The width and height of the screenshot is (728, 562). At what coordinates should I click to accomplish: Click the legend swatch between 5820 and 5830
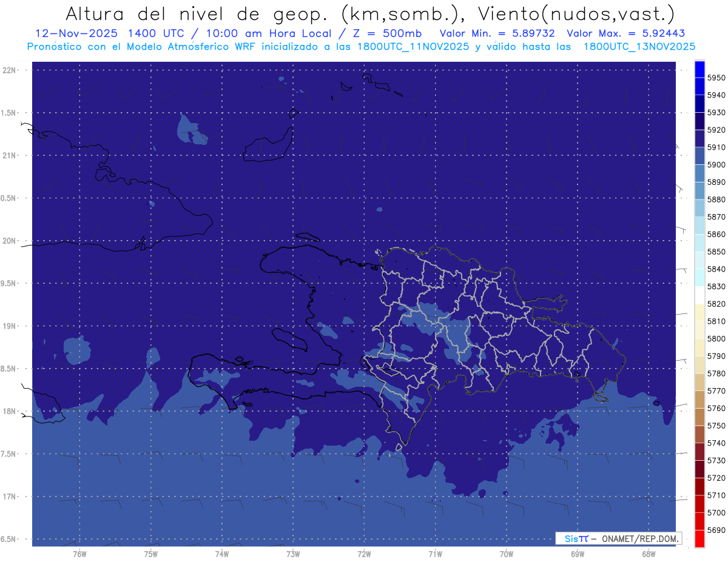[699, 295]
